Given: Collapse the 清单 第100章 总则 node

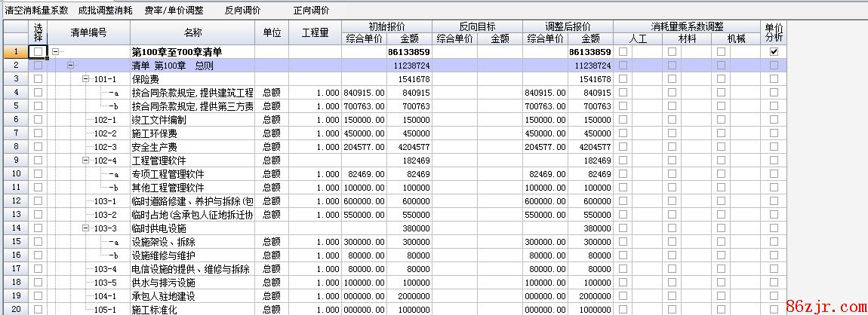Looking at the screenshot, I should pos(71,66).
